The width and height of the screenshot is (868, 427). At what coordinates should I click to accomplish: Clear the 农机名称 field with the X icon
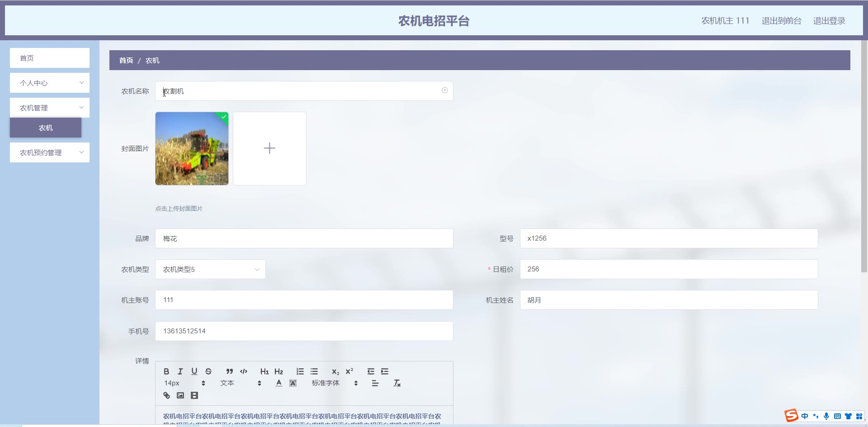tap(445, 90)
